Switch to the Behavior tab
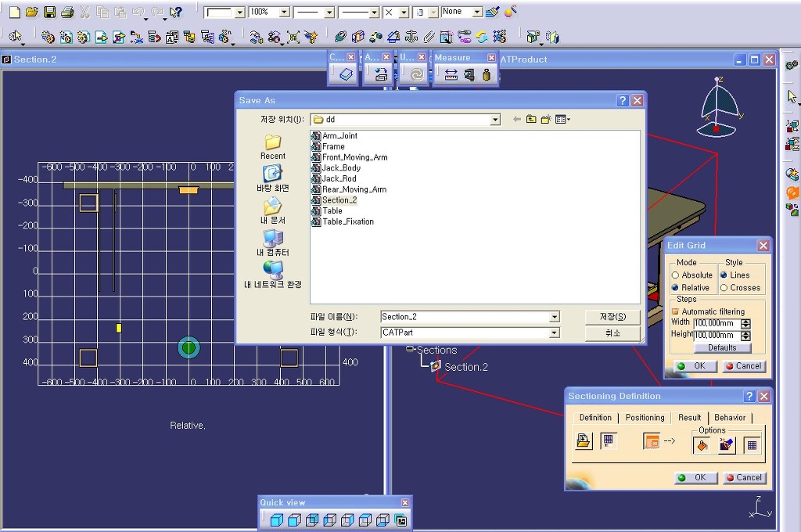Image resolution: width=801 pixels, height=532 pixels. coord(730,418)
